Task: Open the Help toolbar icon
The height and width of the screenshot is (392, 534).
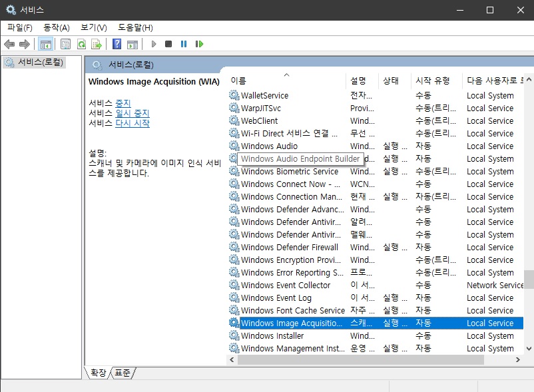Action: point(117,44)
